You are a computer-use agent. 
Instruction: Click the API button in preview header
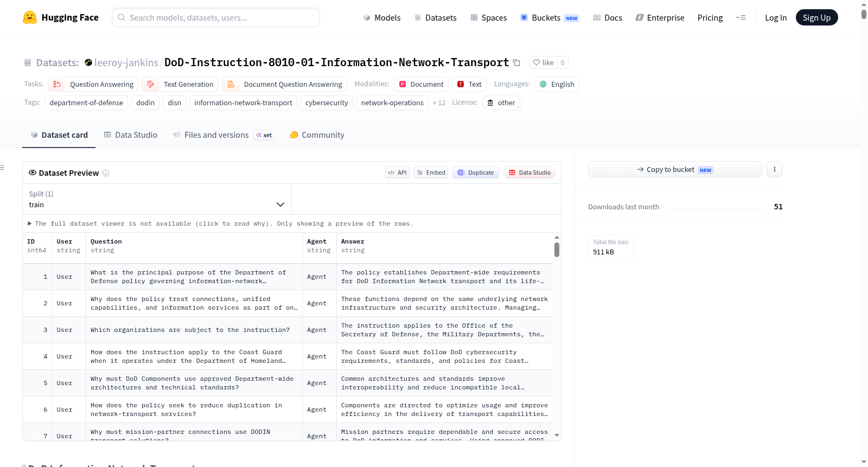tap(397, 172)
